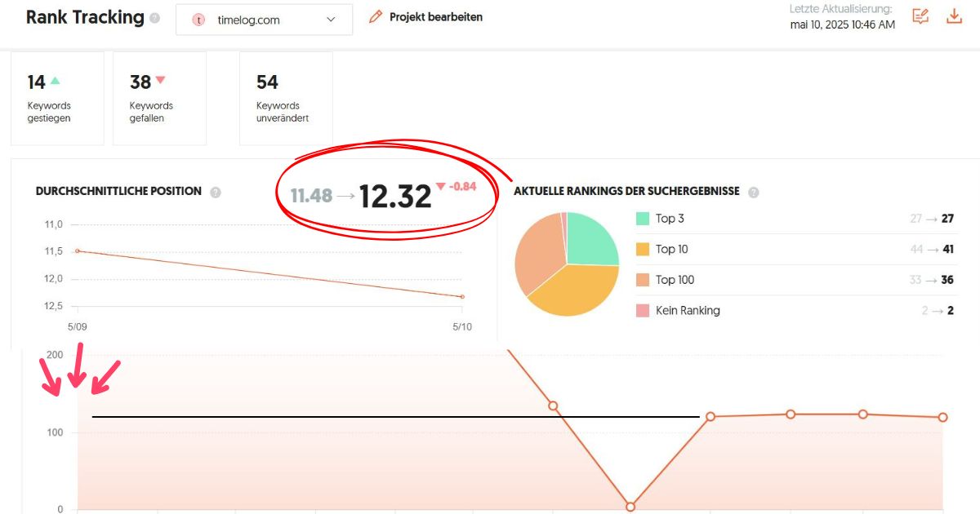980x514 pixels.
Task: Click the lowest data point at zero in bottom chart
Action: coord(630,507)
